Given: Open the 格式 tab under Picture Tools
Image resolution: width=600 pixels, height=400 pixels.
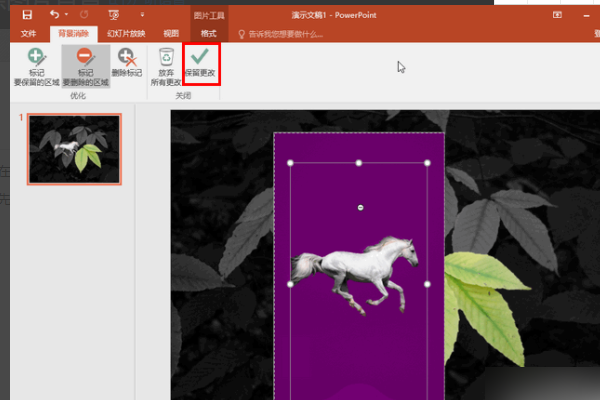Looking at the screenshot, I should [208, 34].
